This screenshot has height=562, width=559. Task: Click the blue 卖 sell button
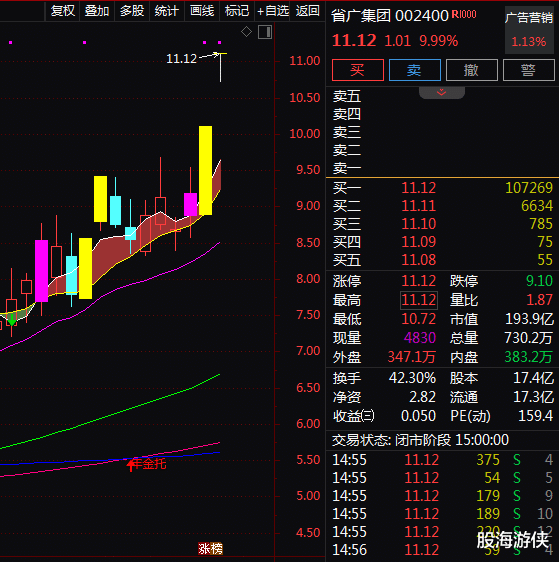[x=415, y=70]
